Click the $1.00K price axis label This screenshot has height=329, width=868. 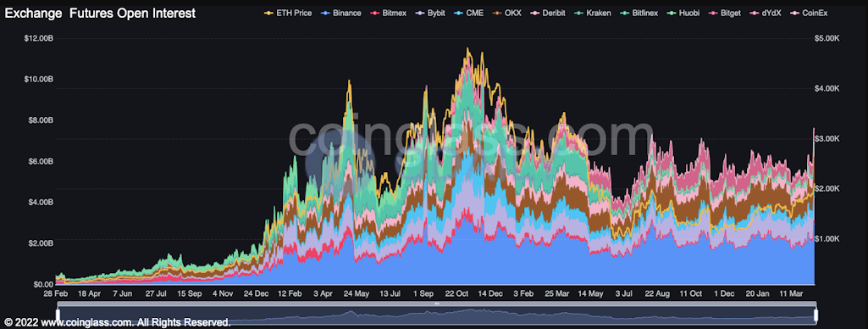coord(827,239)
